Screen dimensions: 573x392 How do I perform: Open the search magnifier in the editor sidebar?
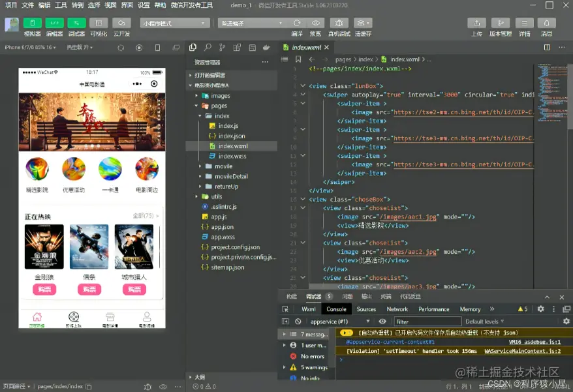208,48
